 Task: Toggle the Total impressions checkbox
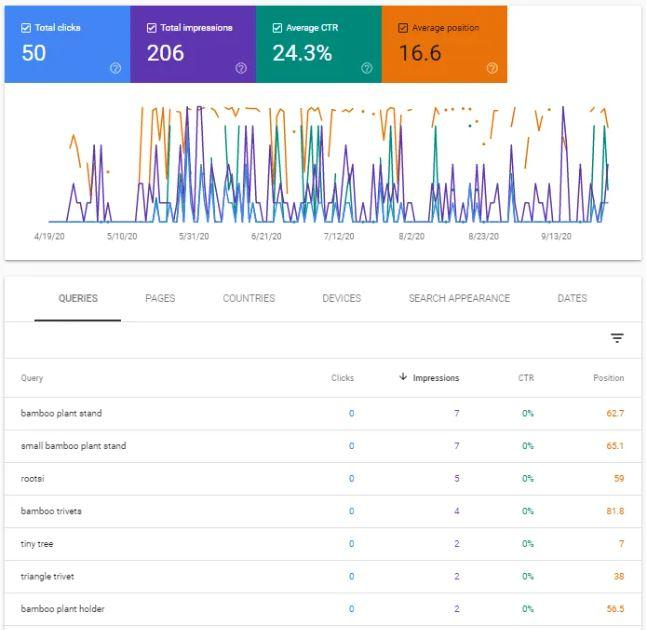[x=151, y=28]
